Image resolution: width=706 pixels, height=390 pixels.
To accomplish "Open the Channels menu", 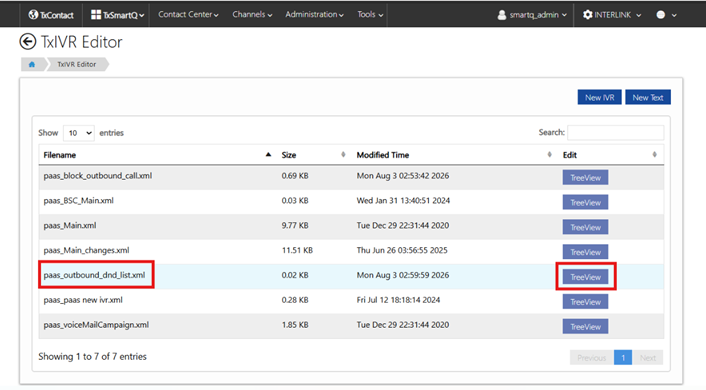I will (x=252, y=14).
